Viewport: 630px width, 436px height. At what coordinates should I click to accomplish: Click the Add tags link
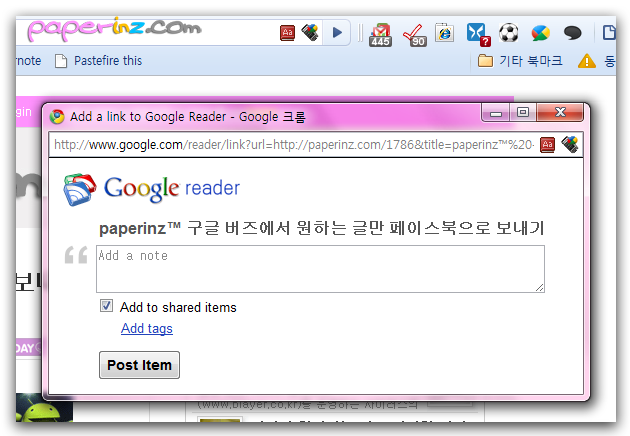coord(147,328)
